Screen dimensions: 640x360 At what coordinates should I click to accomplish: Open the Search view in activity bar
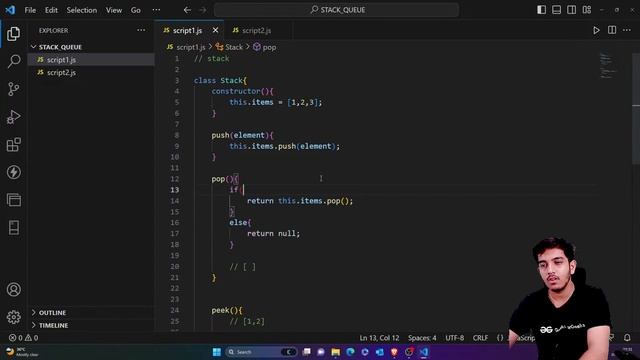[x=13, y=61]
